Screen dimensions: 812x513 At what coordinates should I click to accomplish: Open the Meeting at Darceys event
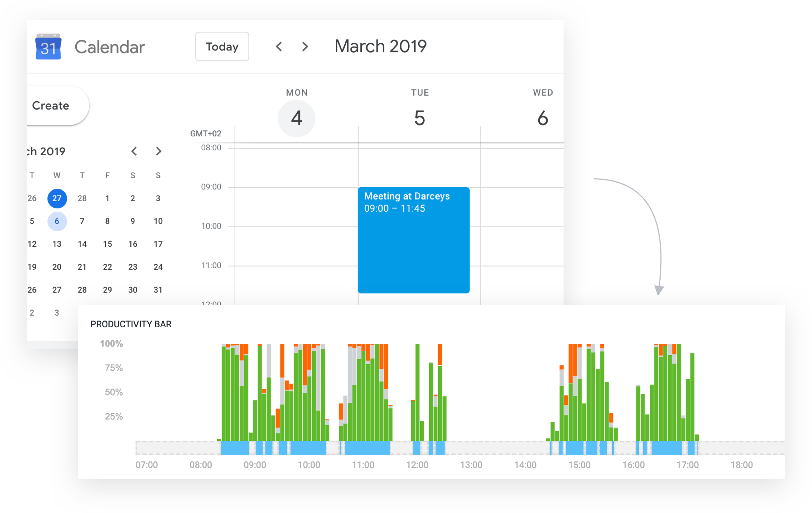[413, 240]
